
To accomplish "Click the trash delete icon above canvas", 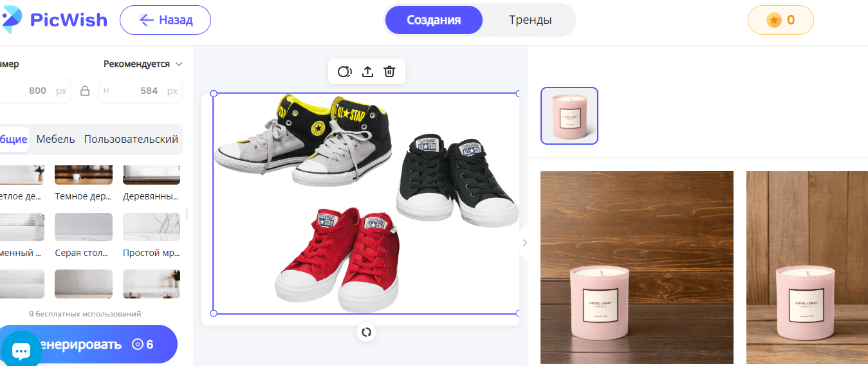I will pyautogui.click(x=389, y=71).
